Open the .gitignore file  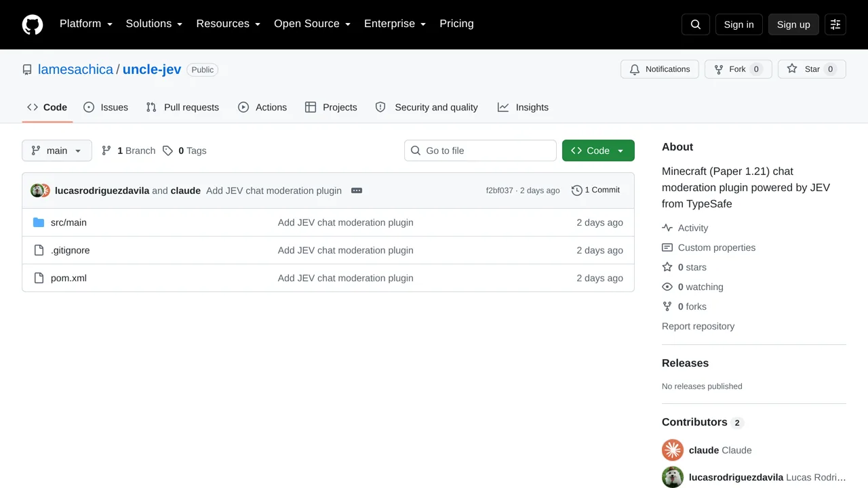coord(71,250)
